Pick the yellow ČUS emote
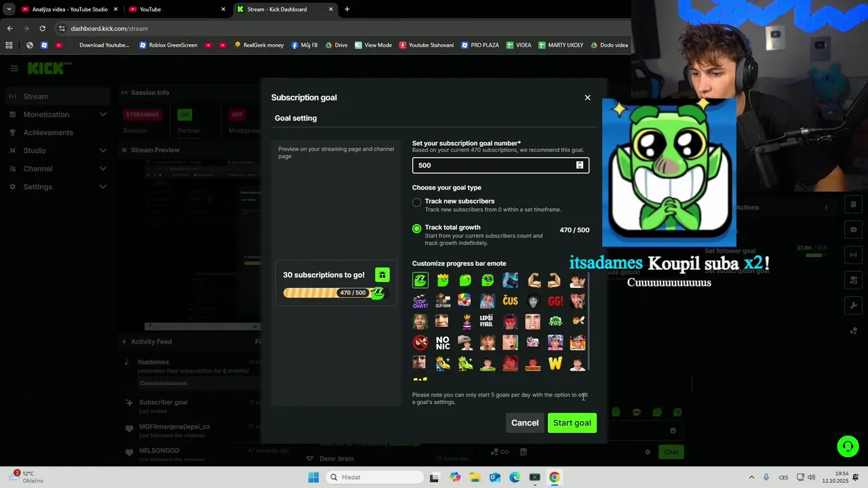This screenshot has width=868, height=488. [510, 301]
